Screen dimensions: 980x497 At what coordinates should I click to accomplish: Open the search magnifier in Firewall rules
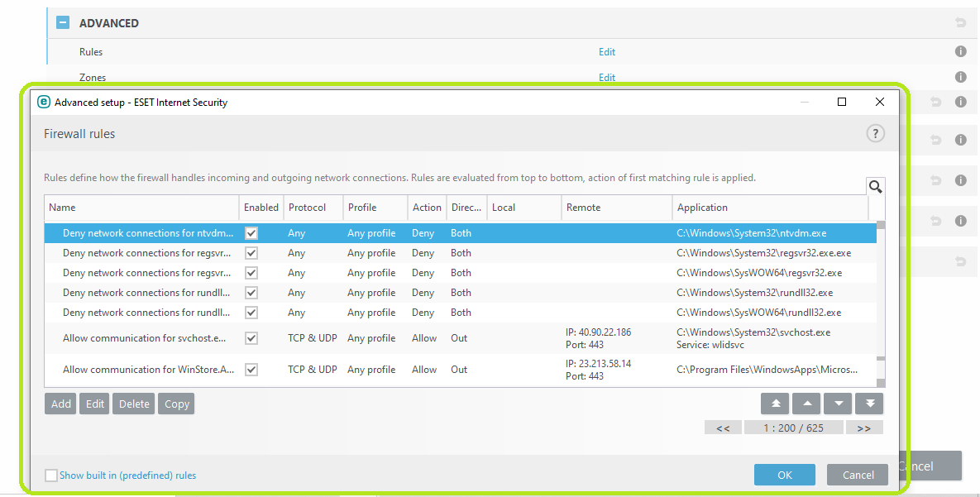point(875,186)
